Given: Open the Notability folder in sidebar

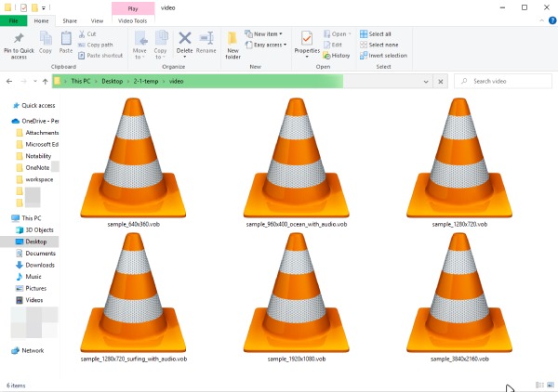Looking at the screenshot, I should [34, 156].
